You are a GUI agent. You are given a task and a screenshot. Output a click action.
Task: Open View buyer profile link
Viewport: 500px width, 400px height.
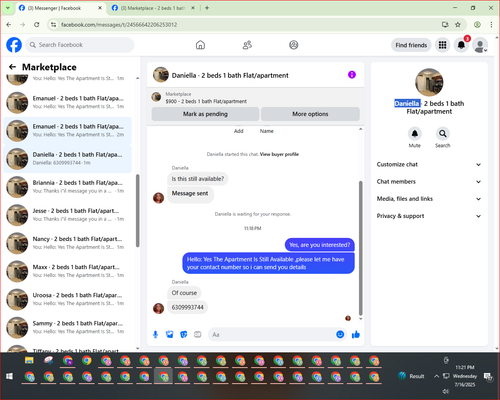[x=279, y=154]
